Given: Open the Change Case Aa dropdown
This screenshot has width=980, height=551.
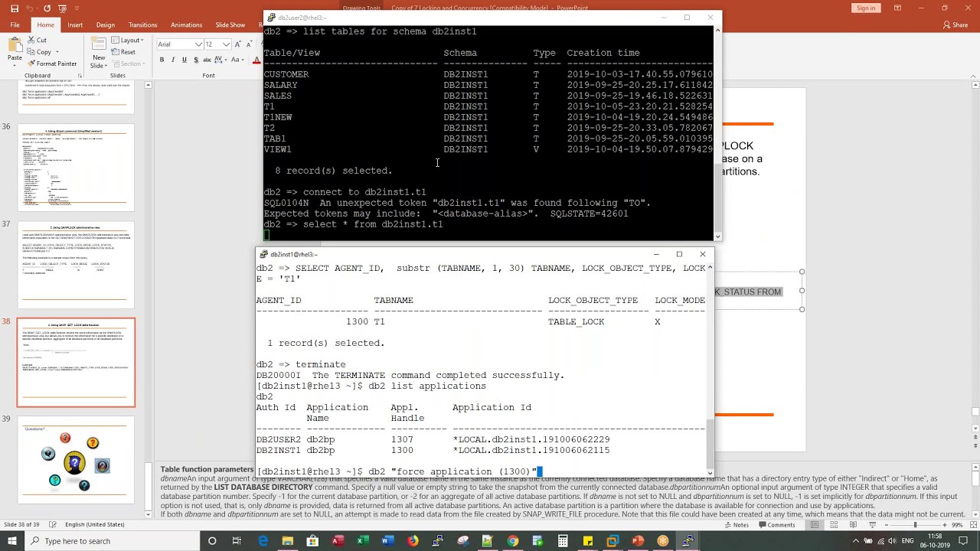Looking at the screenshot, I should [238, 60].
